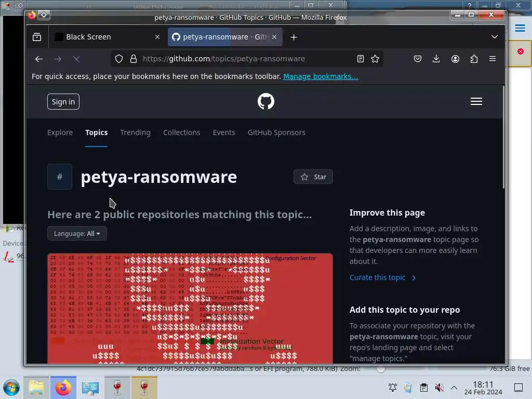The image size is (532, 399).
Task: Open notifications bell in system tray
Action: pyautogui.click(x=393, y=388)
